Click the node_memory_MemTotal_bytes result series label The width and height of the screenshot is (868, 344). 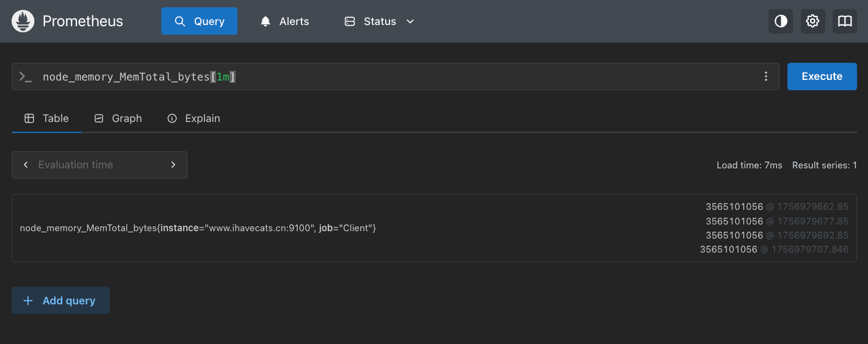tap(198, 228)
